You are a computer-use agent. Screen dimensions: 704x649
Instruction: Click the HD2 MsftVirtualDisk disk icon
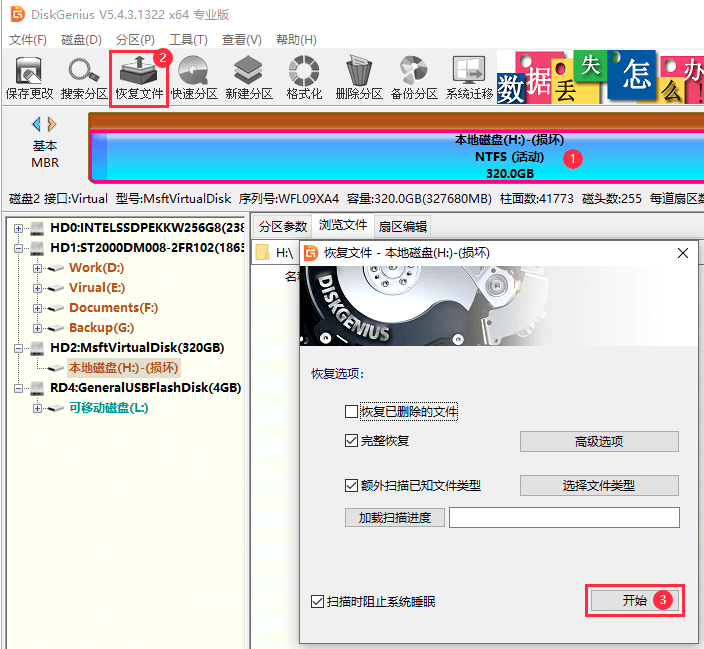pyautogui.click(x=37, y=348)
